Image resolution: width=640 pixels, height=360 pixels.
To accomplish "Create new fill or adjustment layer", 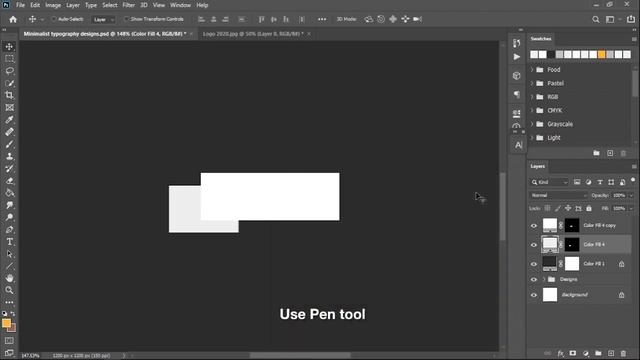I will tap(586, 353).
